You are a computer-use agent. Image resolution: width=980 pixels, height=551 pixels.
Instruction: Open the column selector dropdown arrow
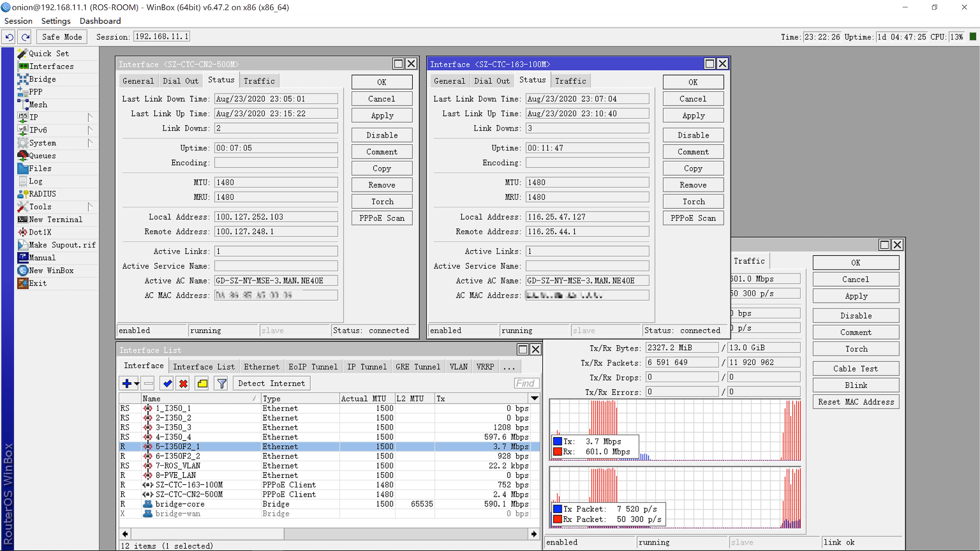(x=534, y=398)
